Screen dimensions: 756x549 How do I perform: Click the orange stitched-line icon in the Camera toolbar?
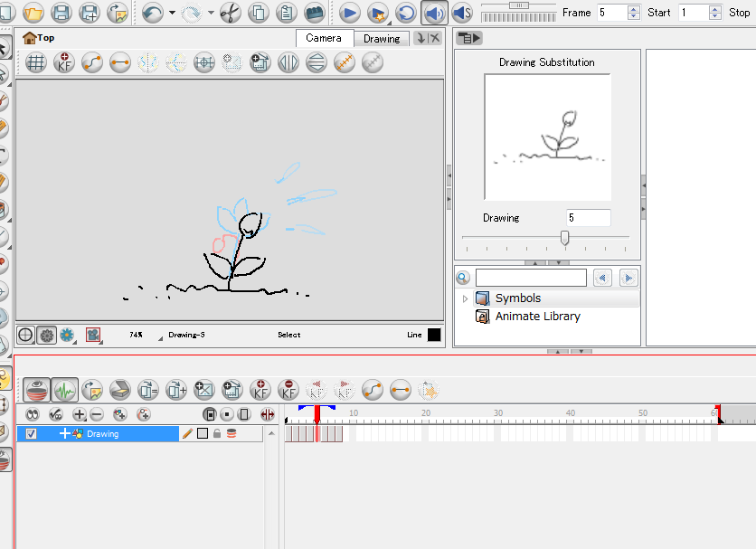(345, 62)
